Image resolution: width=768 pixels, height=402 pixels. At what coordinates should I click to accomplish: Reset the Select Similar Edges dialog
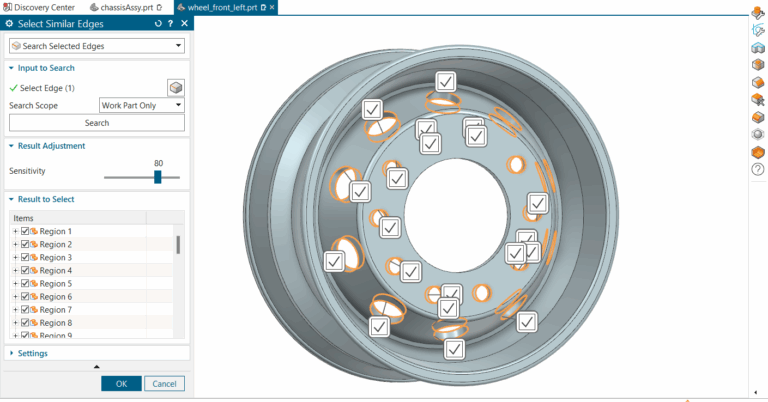158,23
